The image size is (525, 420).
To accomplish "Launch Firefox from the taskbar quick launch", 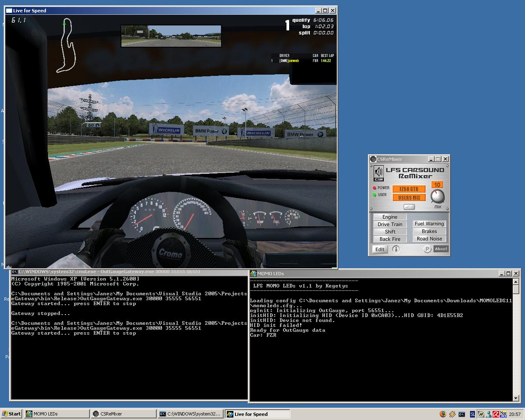I will tap(443, 414).
